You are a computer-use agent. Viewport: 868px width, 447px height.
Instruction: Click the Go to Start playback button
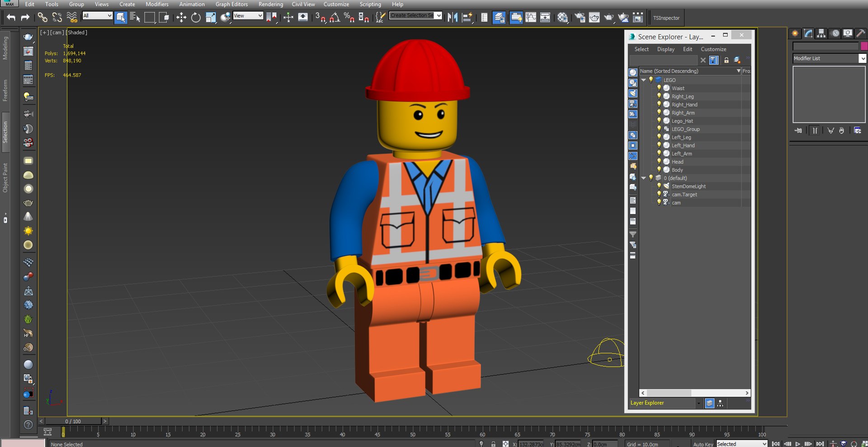point(776,444)
